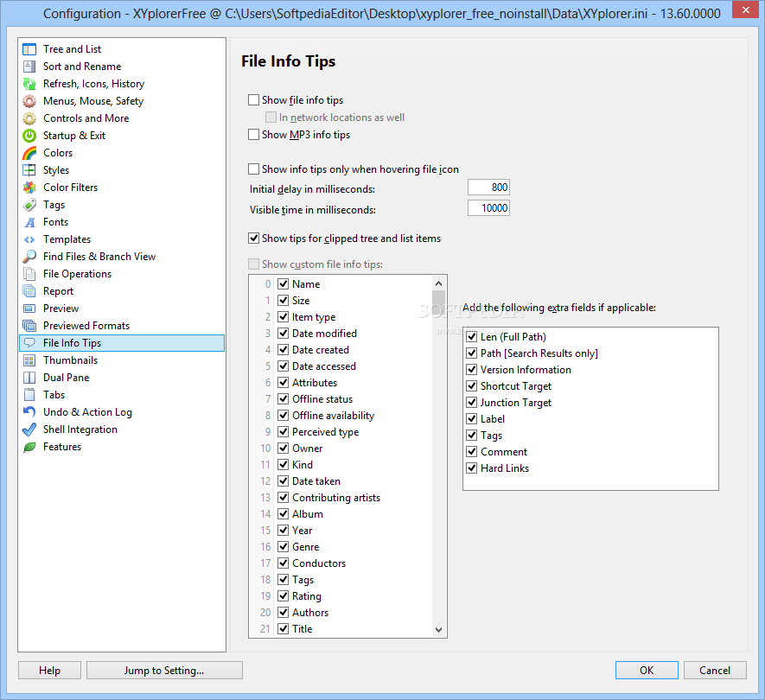Click the Templates angle-bracket icon

click(29, 239)
